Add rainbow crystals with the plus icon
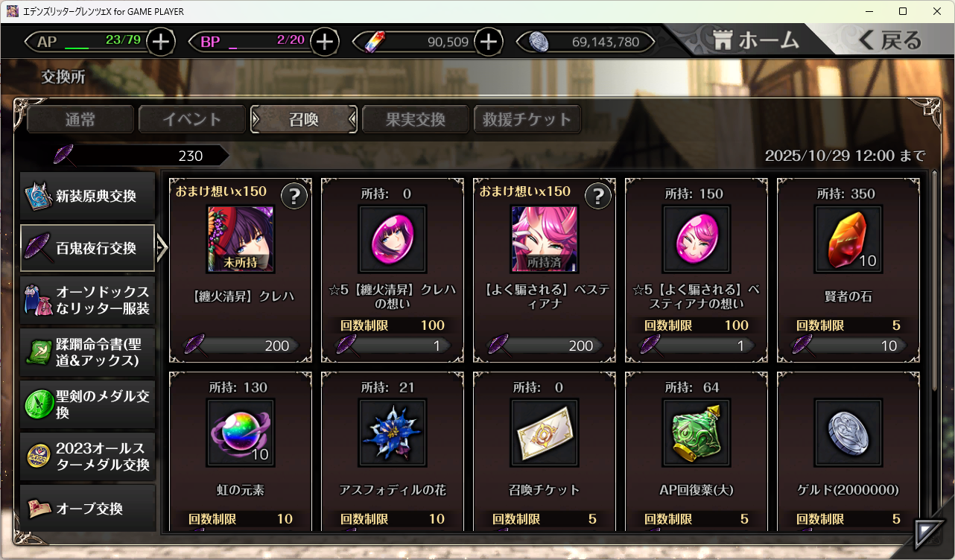Screen dimensions: 955x560 [488, 42]
